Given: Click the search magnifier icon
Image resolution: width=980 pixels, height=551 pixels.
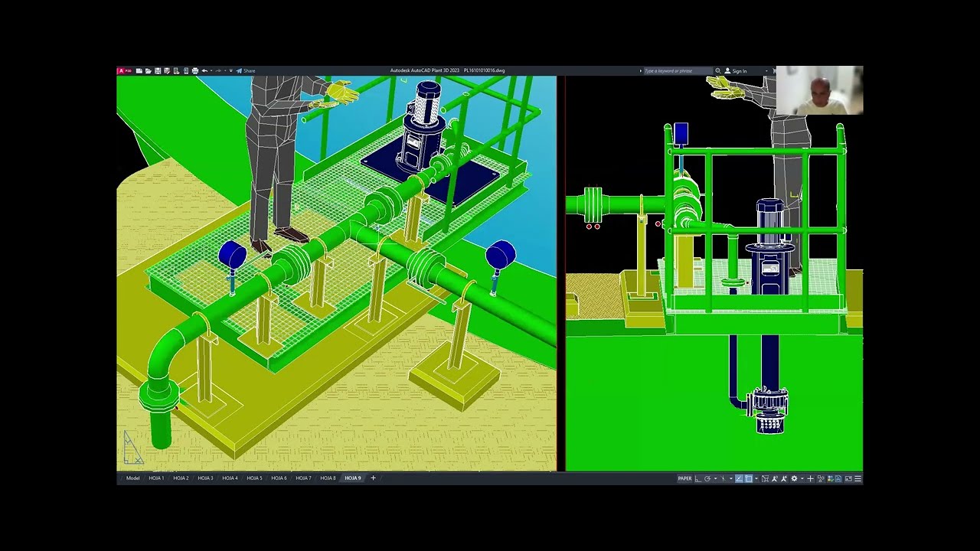Looking at the screenshot, I should coord(717,70).
